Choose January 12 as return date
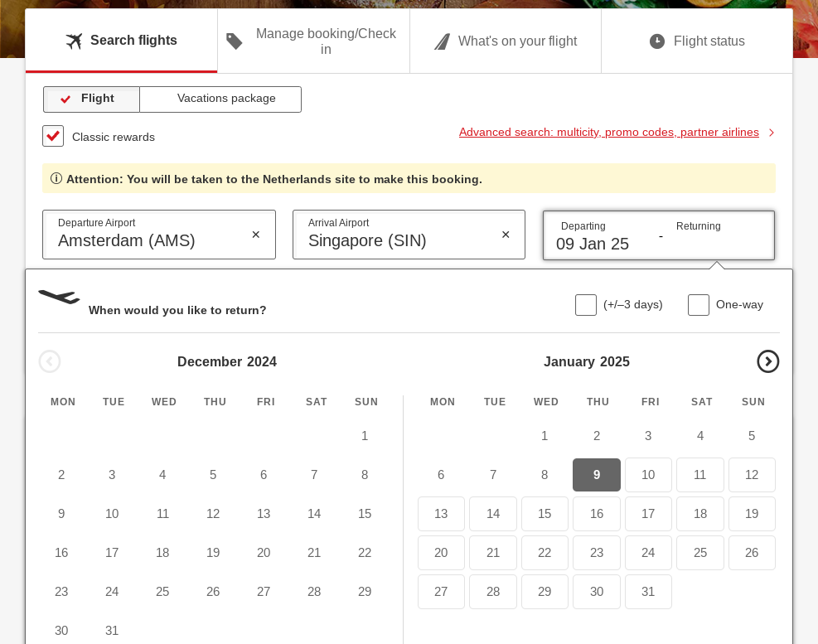Image resolution: width=818 pixels, height=644 pixels. click(x=752, y=475)
